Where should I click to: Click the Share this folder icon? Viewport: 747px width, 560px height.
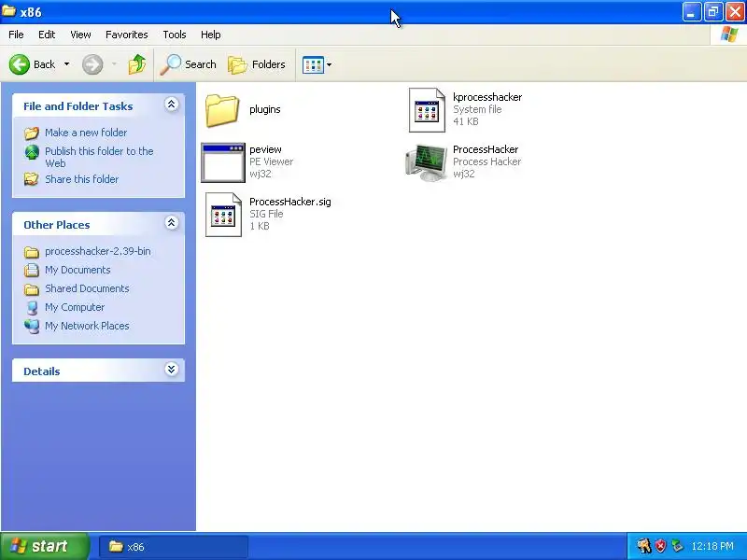coord(32,179)
